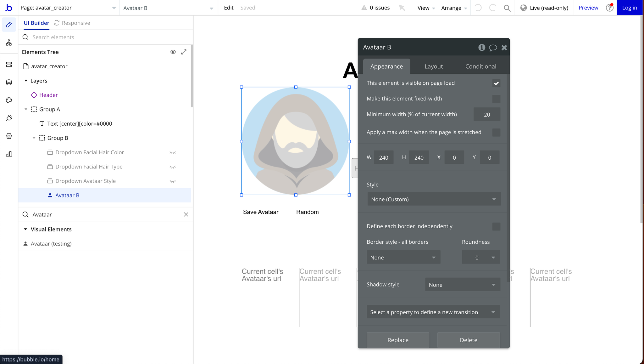Switch to the Layout tab

[x=433, y=66]
